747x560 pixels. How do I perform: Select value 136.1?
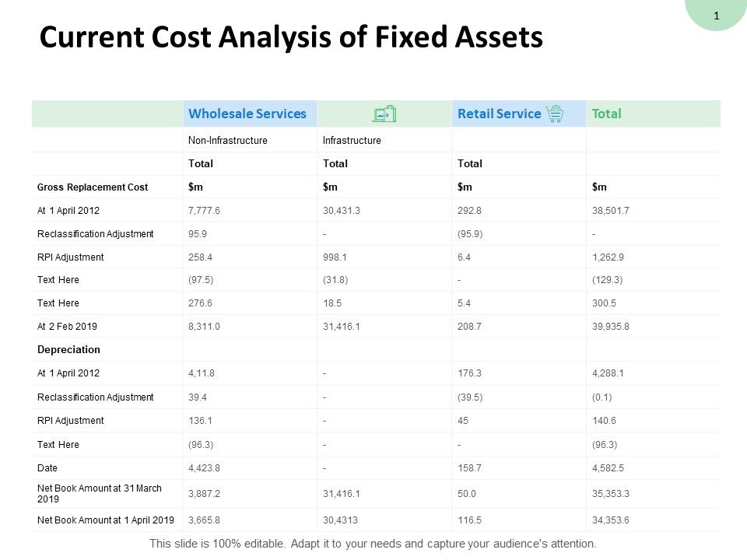(x=200, y=421)
